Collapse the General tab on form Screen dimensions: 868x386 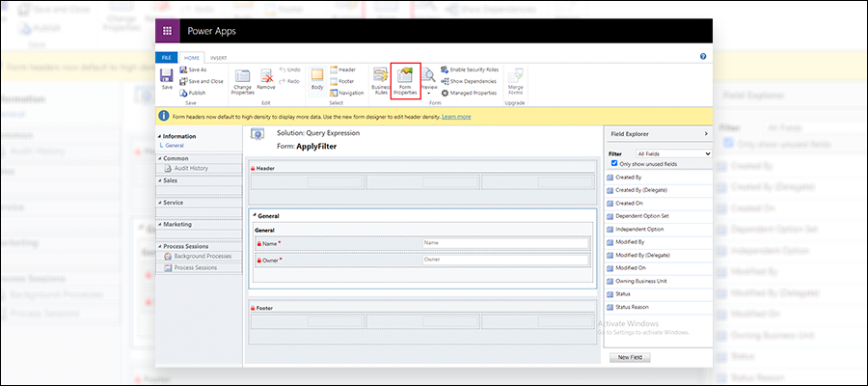[x=254, y=216]
